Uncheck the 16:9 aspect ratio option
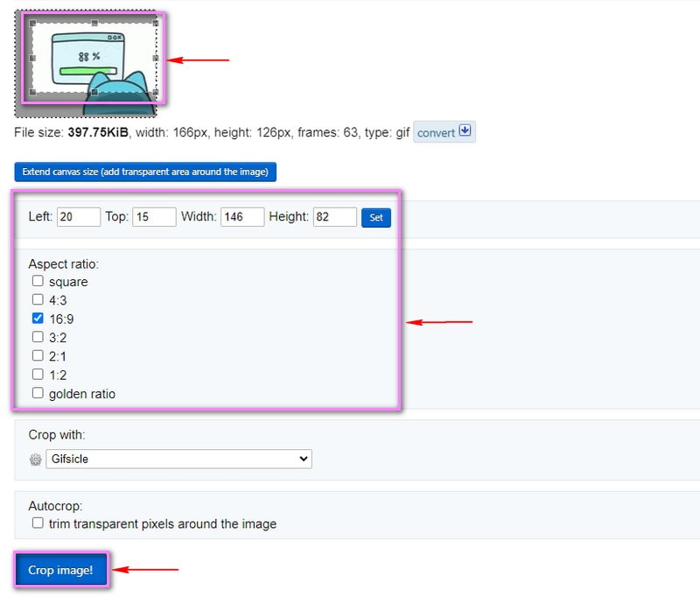This screenshot has width=700, height=597. [x=38, y=319]
